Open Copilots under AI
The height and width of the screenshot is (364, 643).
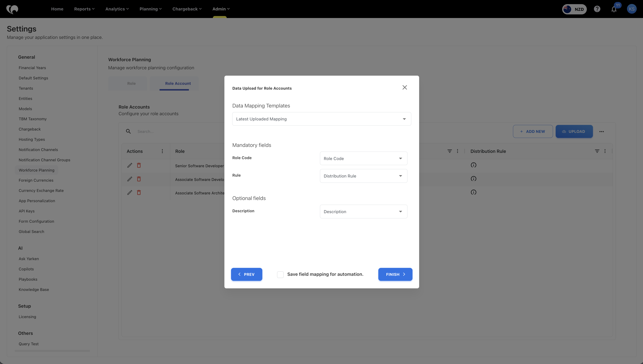[x=26, y=269]
